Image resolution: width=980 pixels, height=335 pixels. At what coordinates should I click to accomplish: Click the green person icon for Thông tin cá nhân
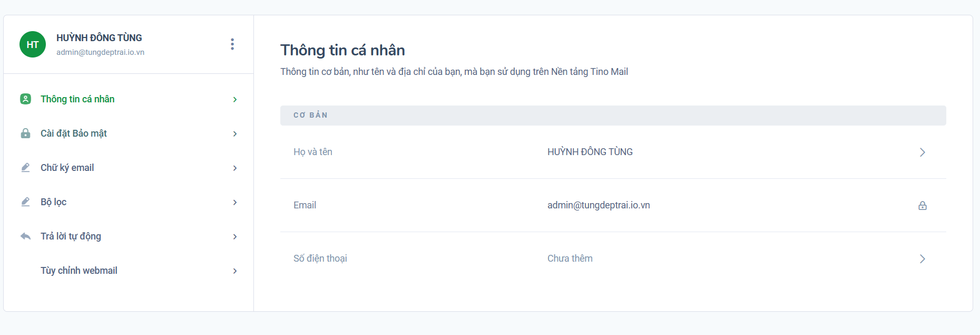pyautogui.click(x=25, y=99)
